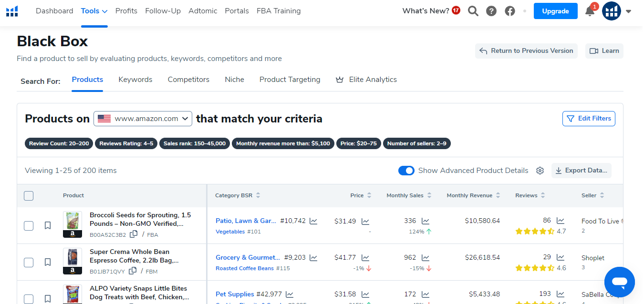Bookmark the Broccoli Seeds product
This screenshot has width=644, height=304.
click(48, 225)
